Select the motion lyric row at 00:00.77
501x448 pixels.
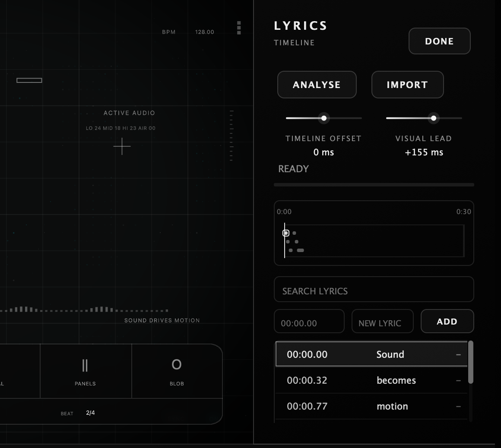[371, 406]
